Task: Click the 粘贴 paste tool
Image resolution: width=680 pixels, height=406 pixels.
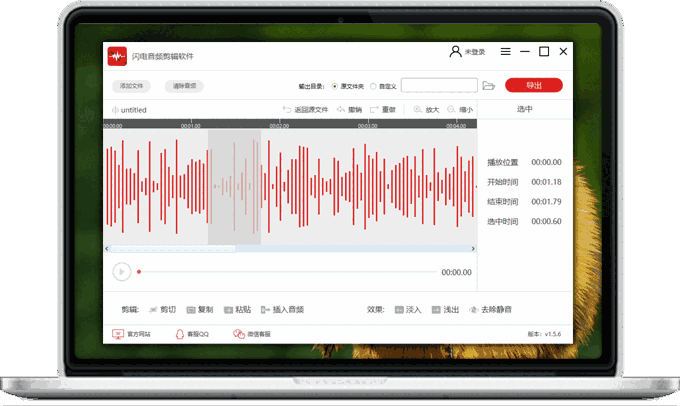Action: pos(237,310)
